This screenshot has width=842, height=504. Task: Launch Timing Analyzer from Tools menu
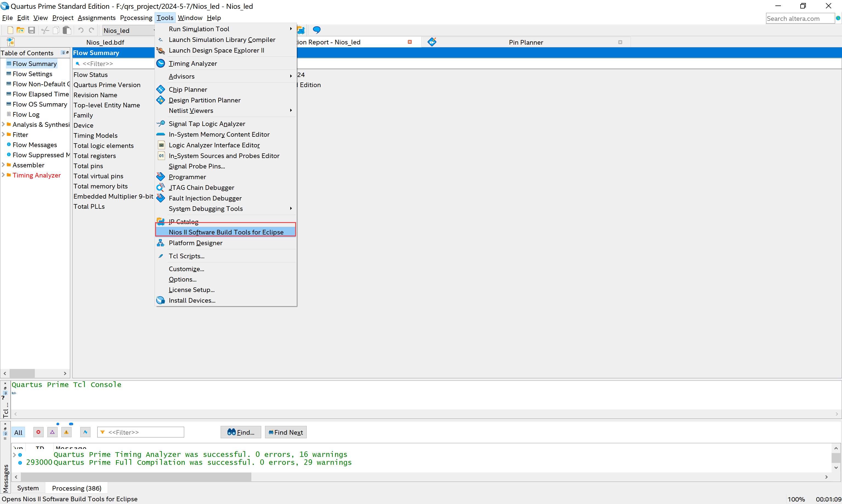click(x=226, y=64)
